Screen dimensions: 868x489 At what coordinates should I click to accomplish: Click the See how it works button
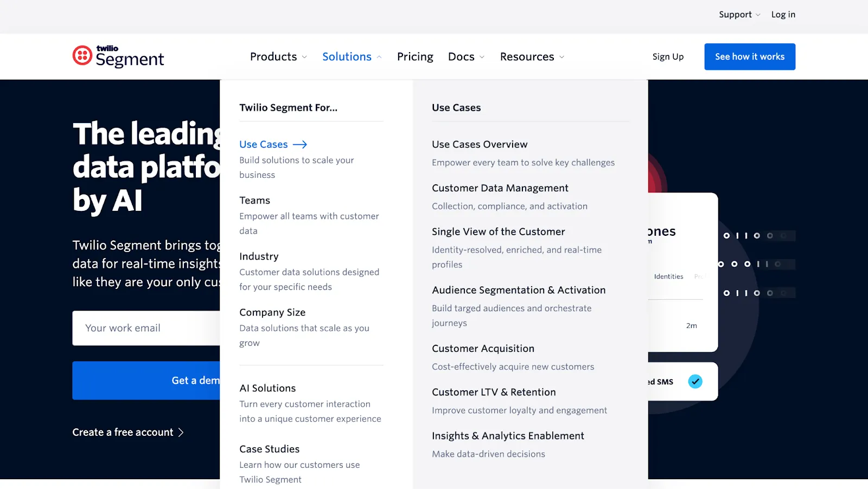750,56
